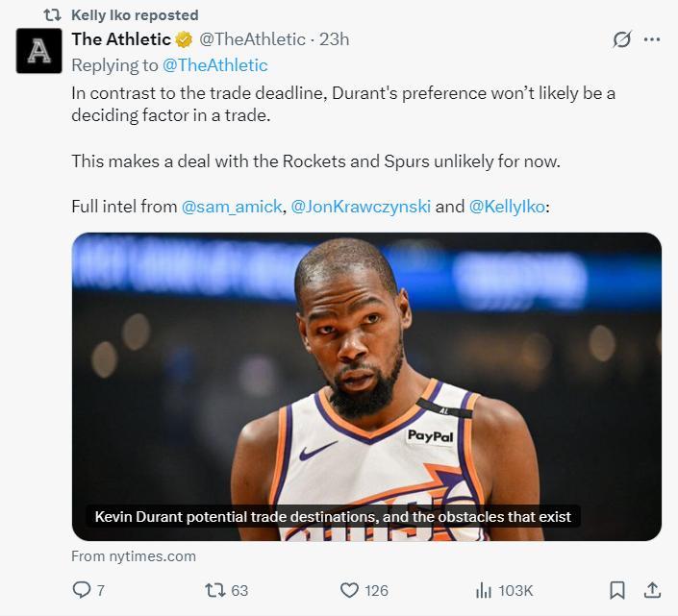This screenshot has height=616, width=678.
Task: Click the gold verified badge
Action: tap(184, 39)
